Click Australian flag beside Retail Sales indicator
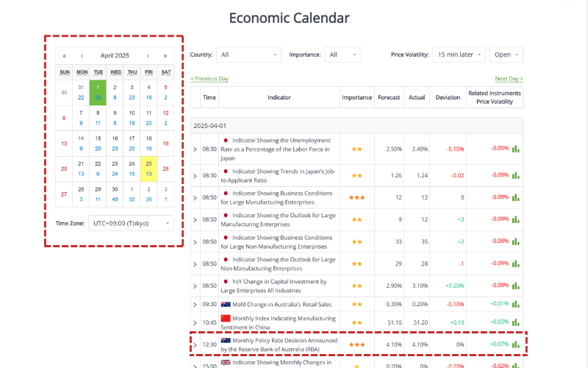 coord(226,305)
